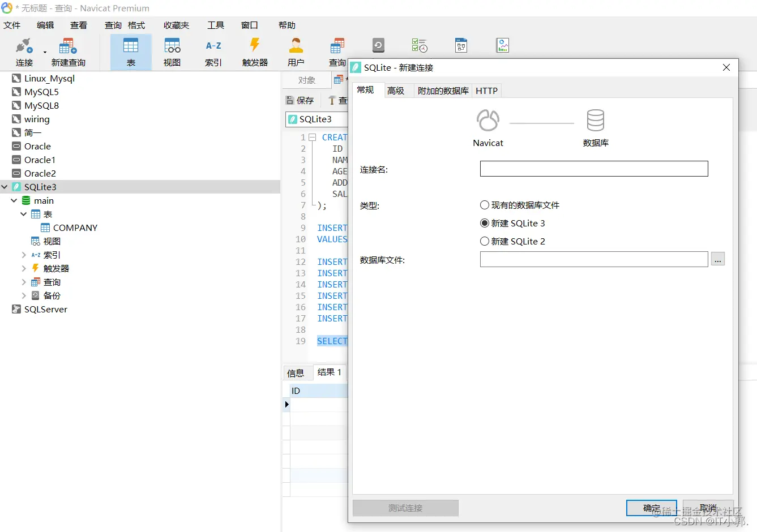The image size is (757, 532).
Task: Click the backup/restore circular arrow toolbar icon
Action: 378,45
